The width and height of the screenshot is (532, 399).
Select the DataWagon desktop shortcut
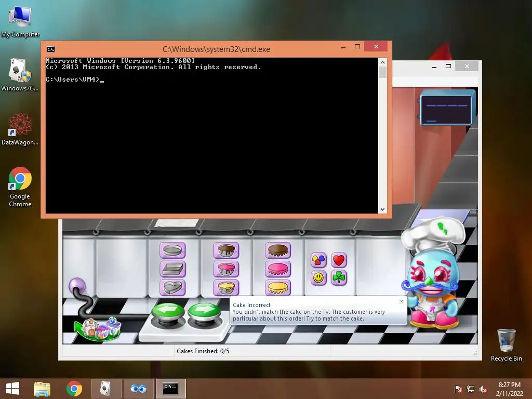click(20, 129)
